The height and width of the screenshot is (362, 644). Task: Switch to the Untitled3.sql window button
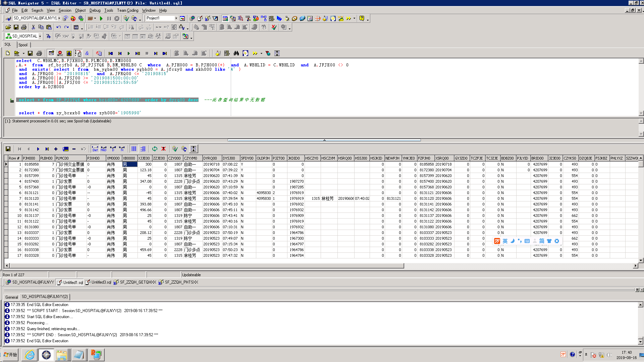[x=98, y=282]
